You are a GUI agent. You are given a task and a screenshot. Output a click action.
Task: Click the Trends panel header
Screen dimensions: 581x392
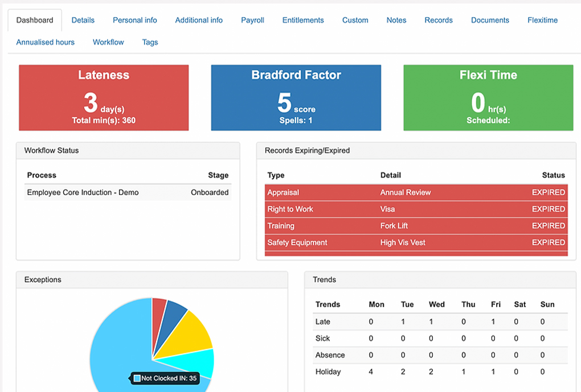pos(440,280)
